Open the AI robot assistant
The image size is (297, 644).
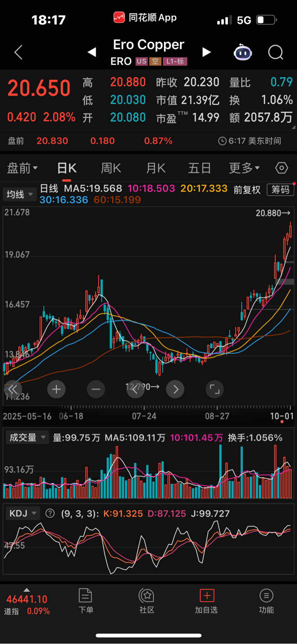tap(243, 52)
